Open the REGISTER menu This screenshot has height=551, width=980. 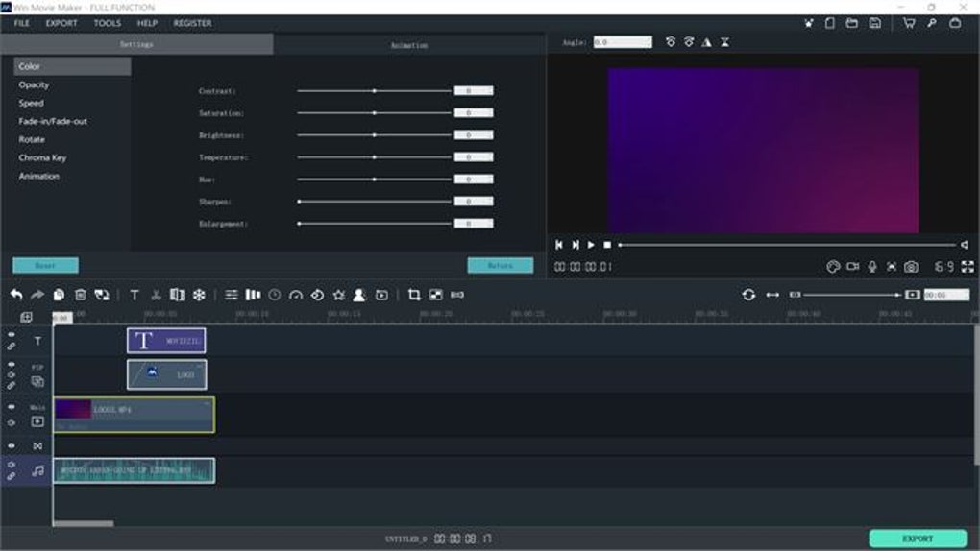192,23
